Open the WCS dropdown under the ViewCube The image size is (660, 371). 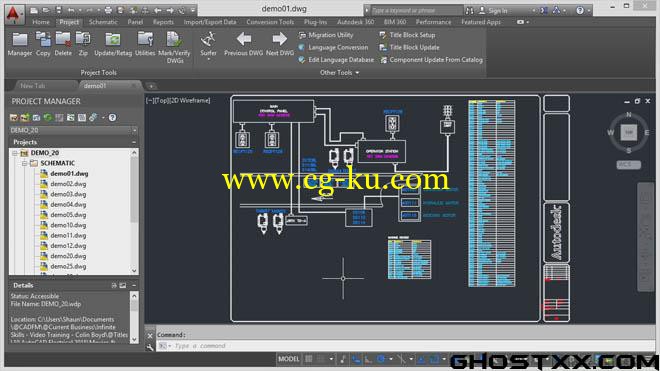[x=629, y=165]
